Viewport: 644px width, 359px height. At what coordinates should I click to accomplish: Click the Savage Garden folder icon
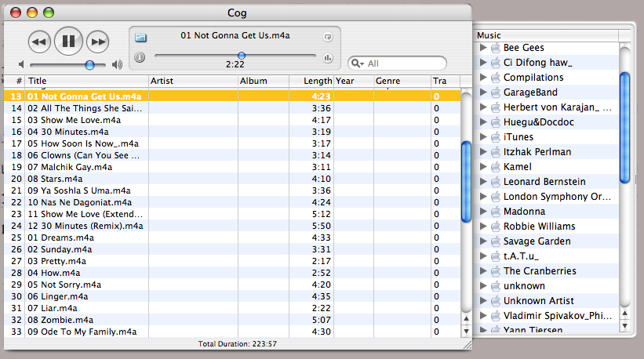pos(496,241)
